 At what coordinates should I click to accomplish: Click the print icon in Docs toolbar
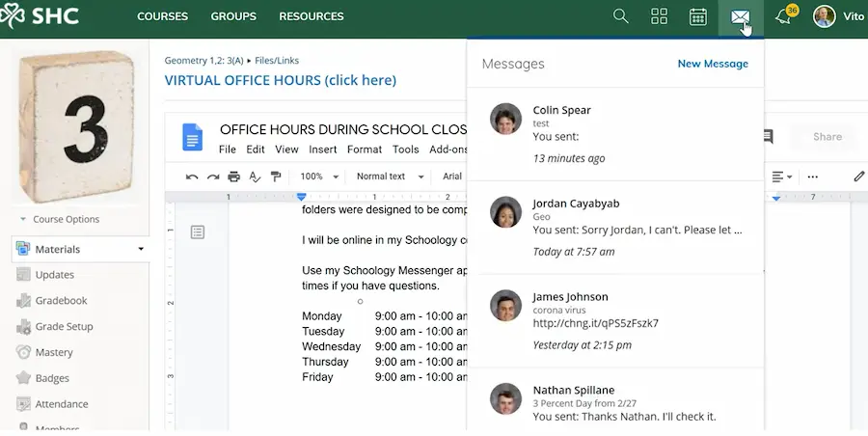click(233, 177)
